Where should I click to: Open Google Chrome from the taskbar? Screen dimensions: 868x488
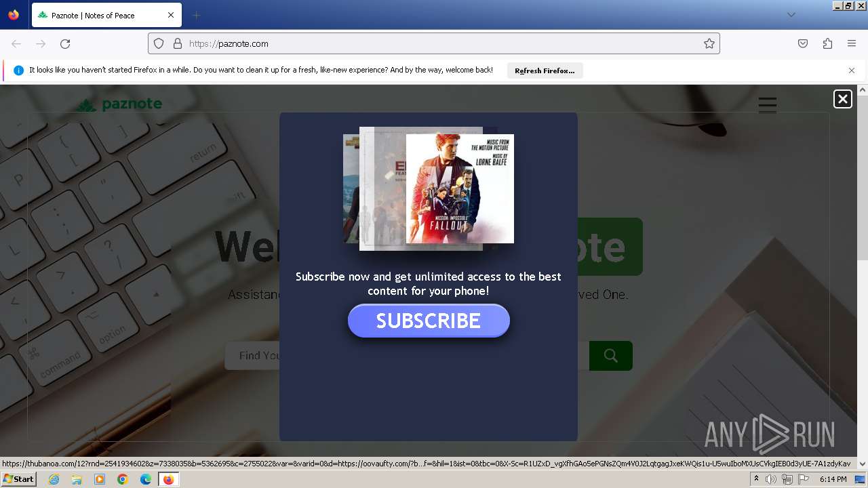tap(123, 479)
